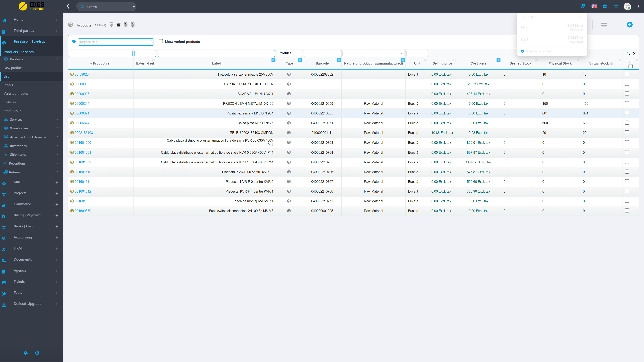
Task: Open product link 00006821
Action: tap(82, 113)
